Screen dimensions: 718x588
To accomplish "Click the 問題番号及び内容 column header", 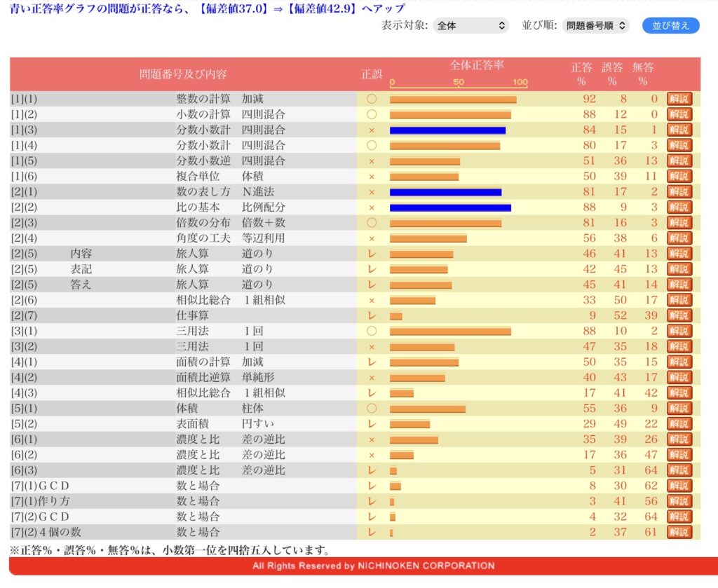I will pyautogui.click(x=183, y=74).
